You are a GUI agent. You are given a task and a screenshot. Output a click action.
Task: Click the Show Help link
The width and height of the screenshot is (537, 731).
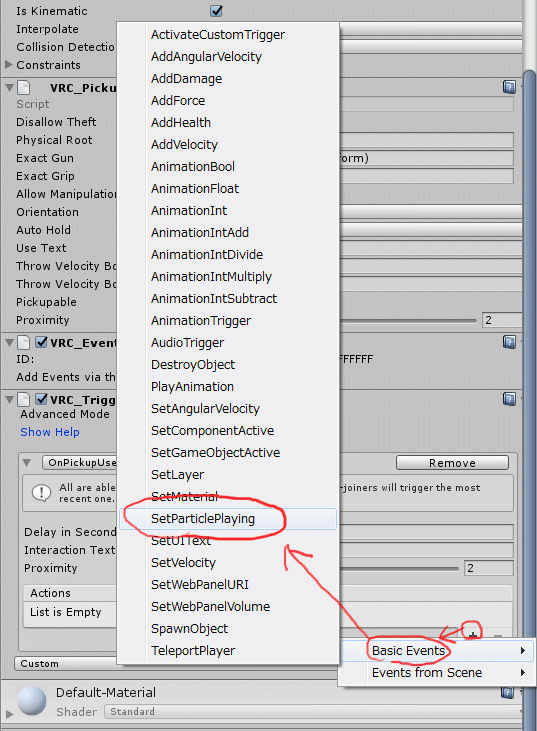pyautogui.click(x=50, y=432)
